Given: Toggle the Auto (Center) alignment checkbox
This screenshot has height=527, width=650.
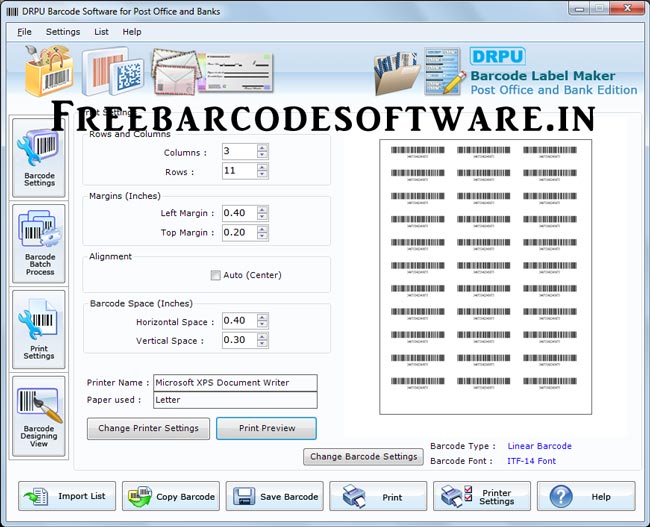Looking at the screenshot, I should point(216,275).
